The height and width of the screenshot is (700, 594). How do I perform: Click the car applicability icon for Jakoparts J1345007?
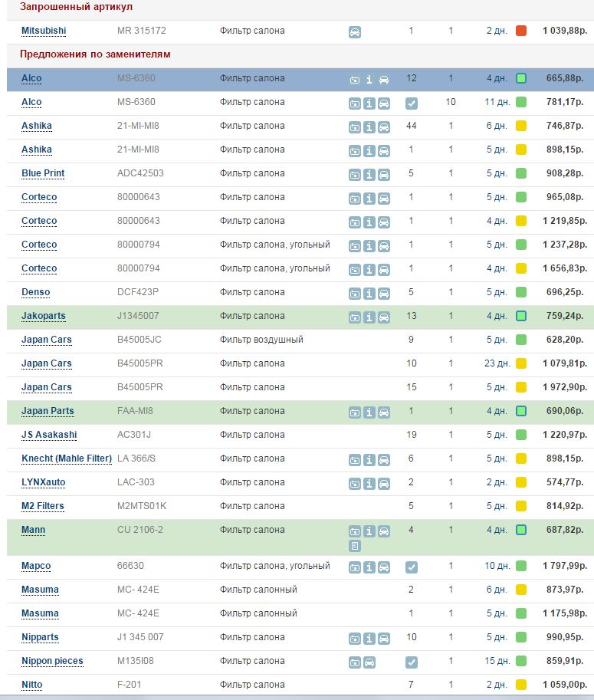click(x=383, y=317)
